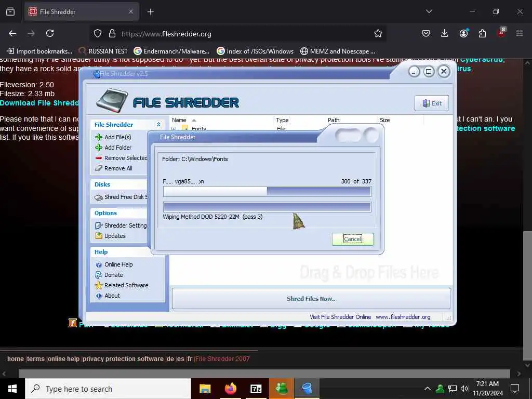The image size is (532, 399).
Task: Open the Endermanch/Malware bookmark
Action: 171,51
